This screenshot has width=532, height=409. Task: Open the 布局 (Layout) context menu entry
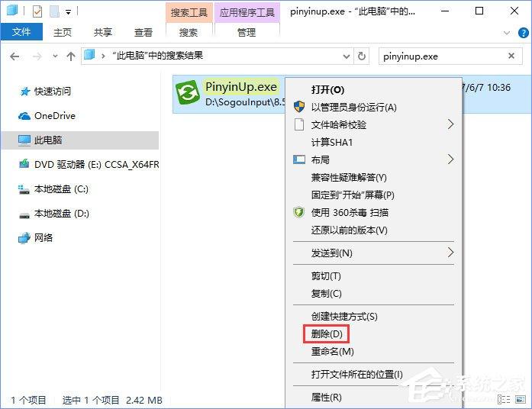point(373,159)
